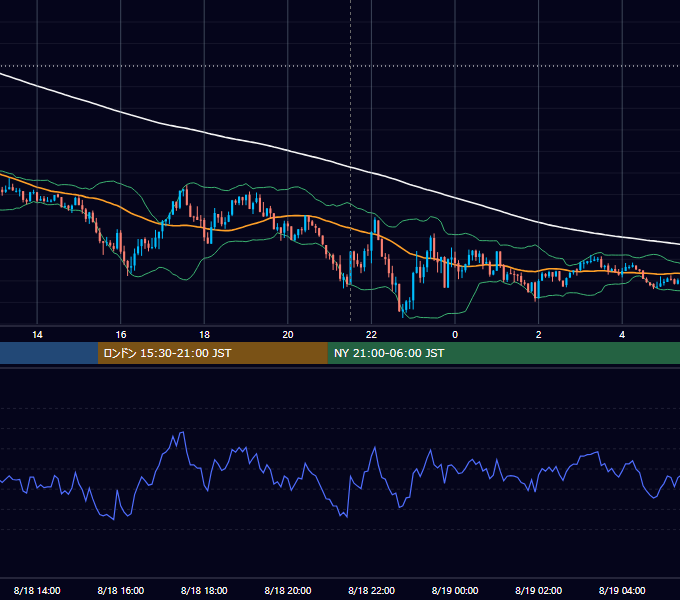Click the 8/18 14:00 date label

(37, 590)
